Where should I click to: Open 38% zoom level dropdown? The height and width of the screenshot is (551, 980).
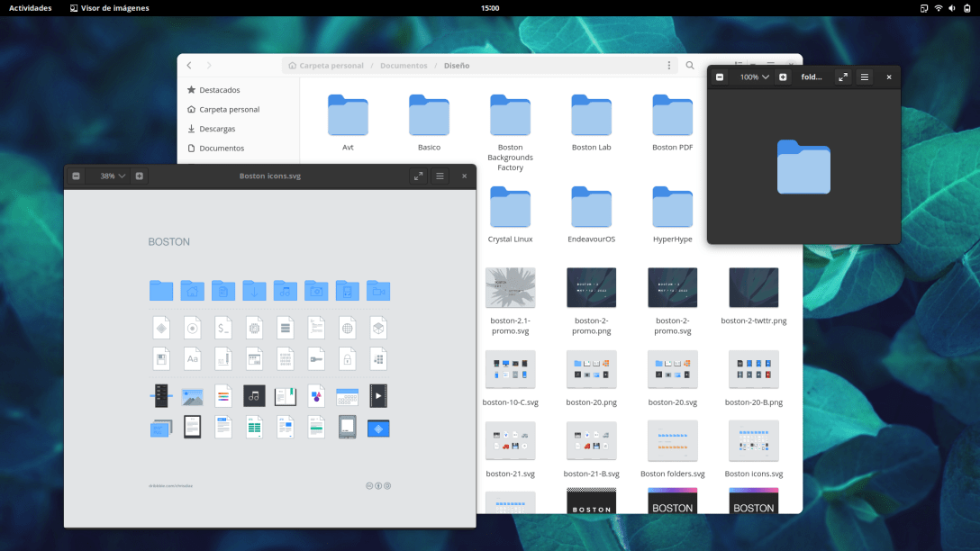(113, 176)
